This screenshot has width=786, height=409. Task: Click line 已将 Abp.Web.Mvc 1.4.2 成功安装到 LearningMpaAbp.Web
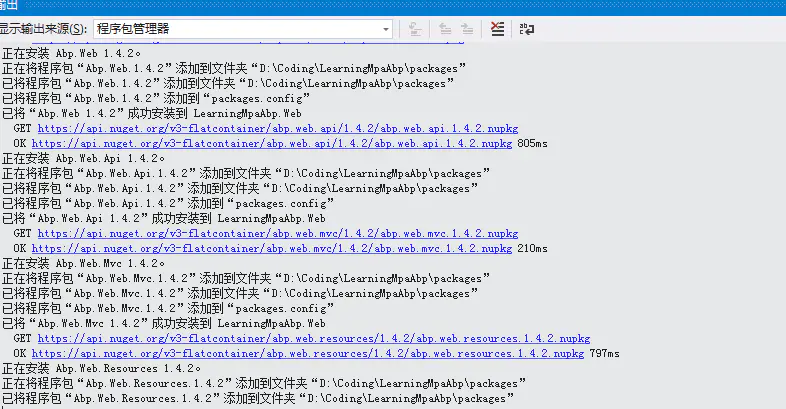164,324
